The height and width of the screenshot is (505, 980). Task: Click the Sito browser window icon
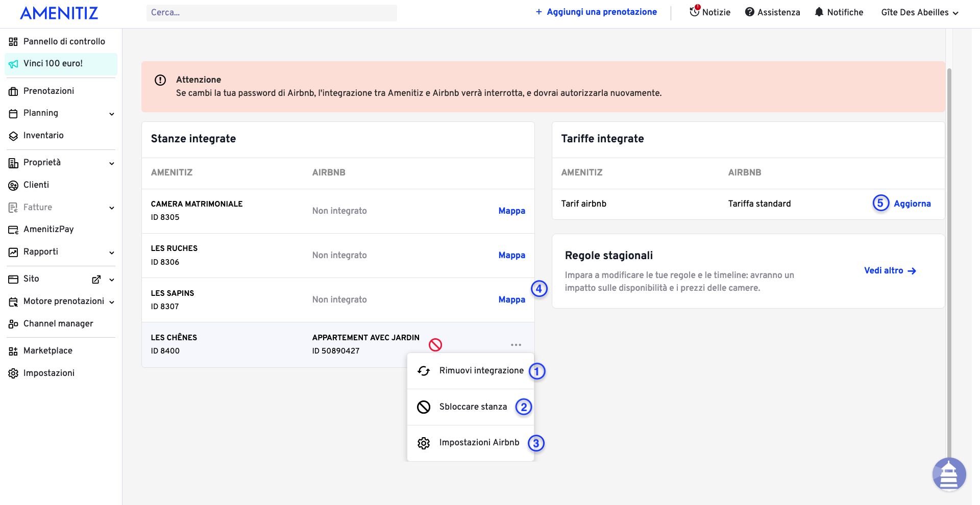click(13, 279)
